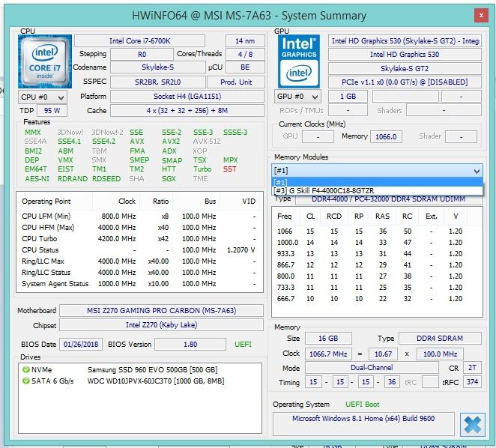Collapse the Memory Modules combo box arrow
This screenshot has height=448, width=496.
click(x=477, y=171)
